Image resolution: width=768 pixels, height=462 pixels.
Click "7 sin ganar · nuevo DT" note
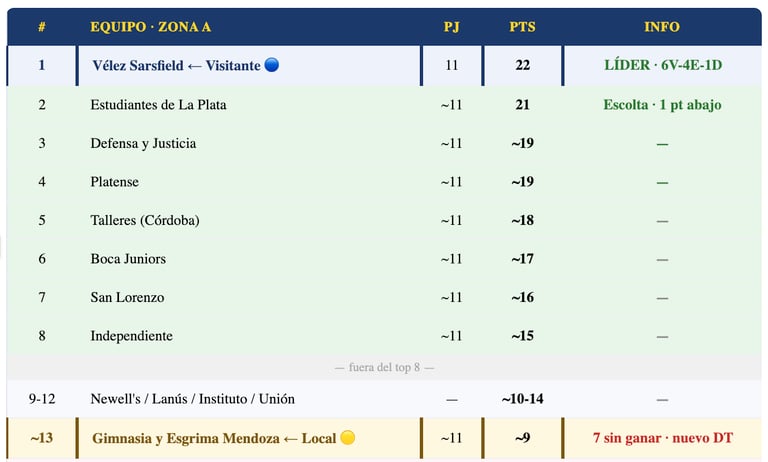point(662,438)
